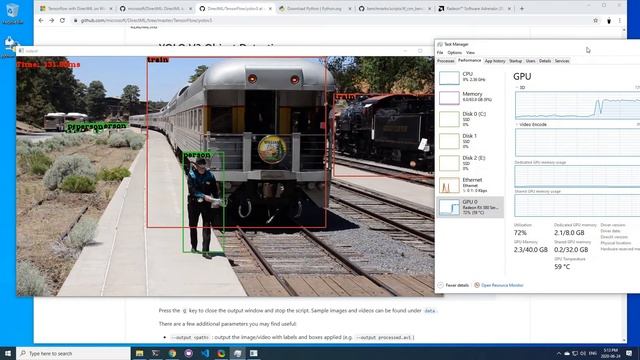Open the notification center icon
Image resolution: width=640 pixels, height=360 pixels.
[x=629, y=353]
